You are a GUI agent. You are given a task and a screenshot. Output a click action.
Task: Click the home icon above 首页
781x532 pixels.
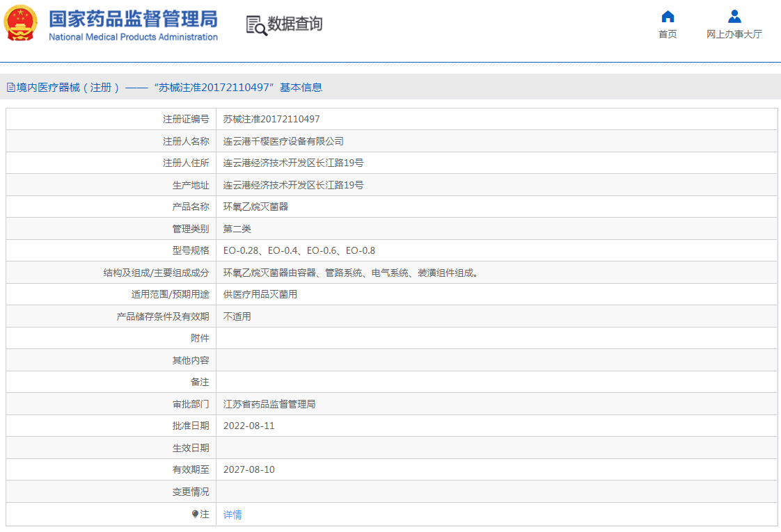[x=668, y=16]
